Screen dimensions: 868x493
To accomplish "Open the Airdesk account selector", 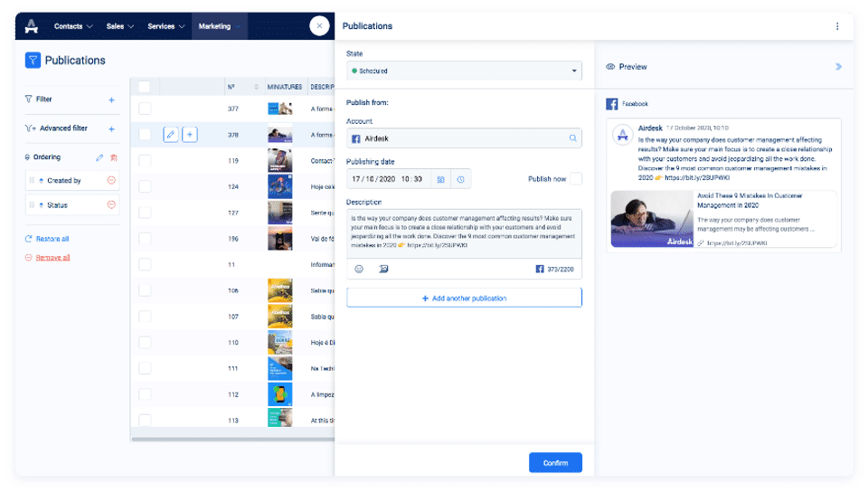I will pos(464,137).
